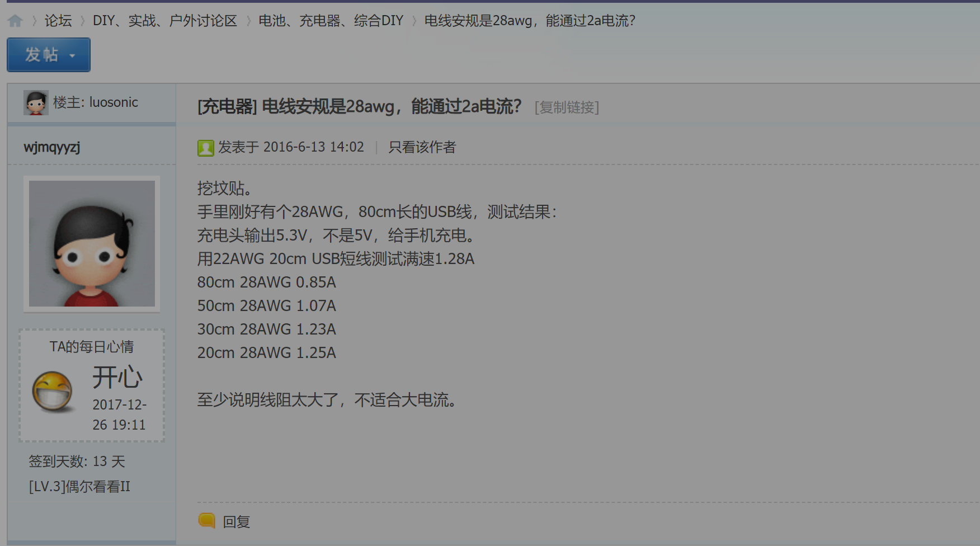Image resolution: width=980 pixels, height=546 pixels.
Task: Click the 回复 reply link
Action: pyautogui.click(x=237, y=522)
